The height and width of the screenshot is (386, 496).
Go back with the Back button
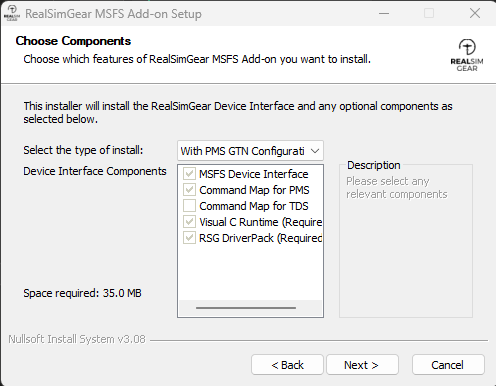[x=287, y=365]
